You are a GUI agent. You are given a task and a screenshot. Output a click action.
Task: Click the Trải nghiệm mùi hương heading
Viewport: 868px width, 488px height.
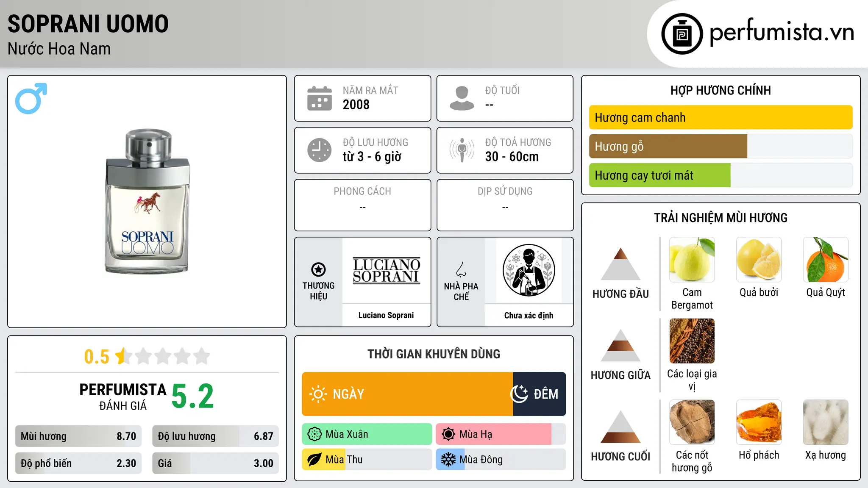pyautogui.click(x=721, y=218)
